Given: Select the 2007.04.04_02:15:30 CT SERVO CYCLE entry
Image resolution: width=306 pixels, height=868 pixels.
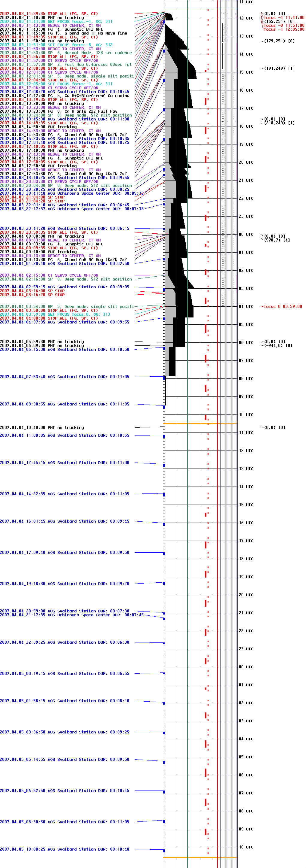Looking at the screenshot, I should click(x=49, y=275).
